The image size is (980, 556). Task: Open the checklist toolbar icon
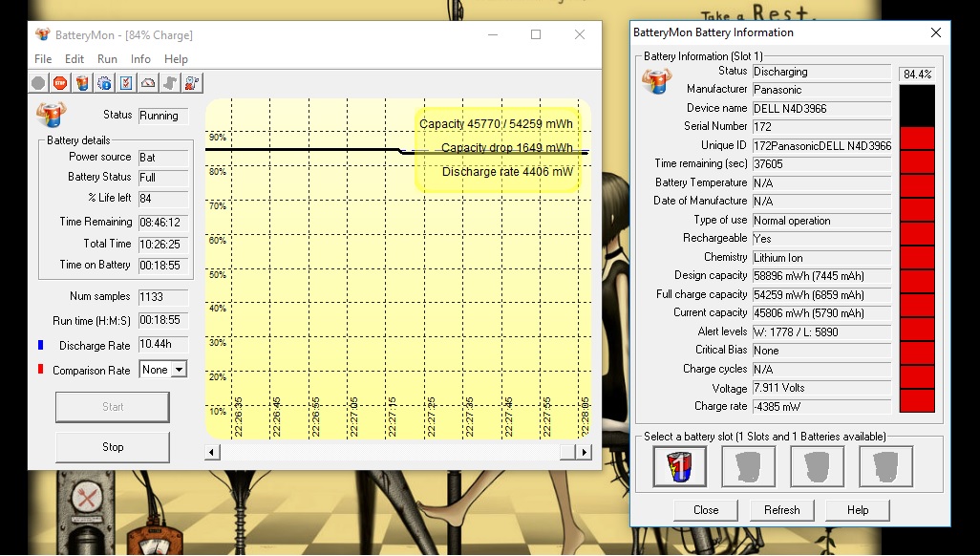tap(126, 82)
